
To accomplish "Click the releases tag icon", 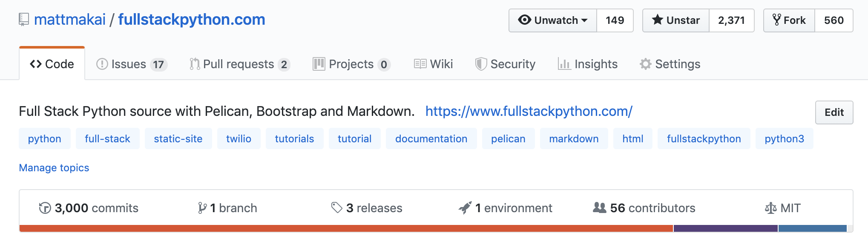I will [337, 208].
